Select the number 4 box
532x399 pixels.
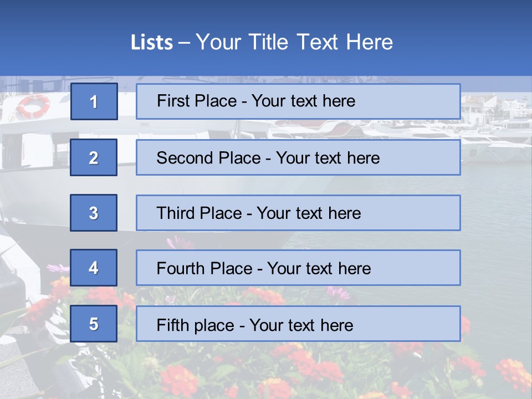[94, 268]
